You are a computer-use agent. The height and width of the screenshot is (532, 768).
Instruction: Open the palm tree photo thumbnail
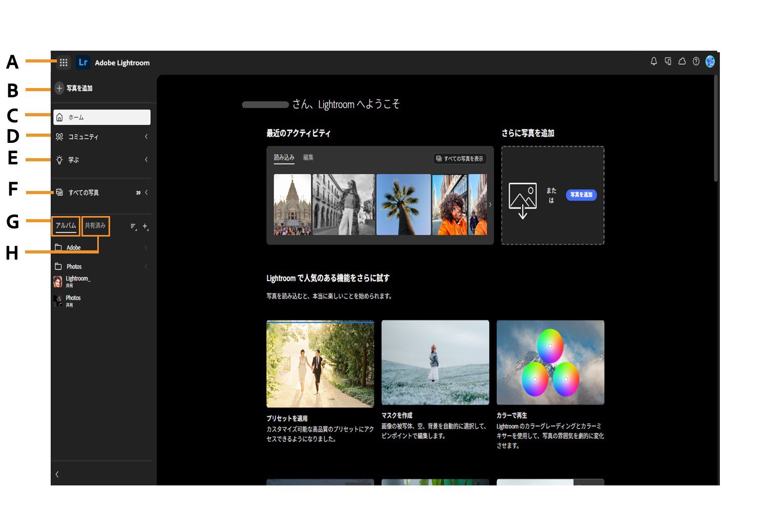403,204
